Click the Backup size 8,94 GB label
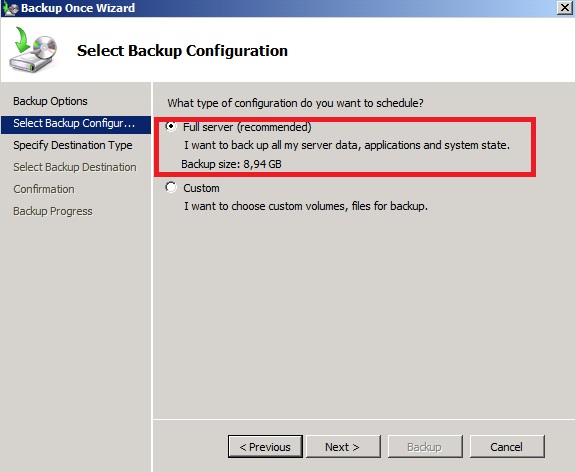 coord(231,164)
